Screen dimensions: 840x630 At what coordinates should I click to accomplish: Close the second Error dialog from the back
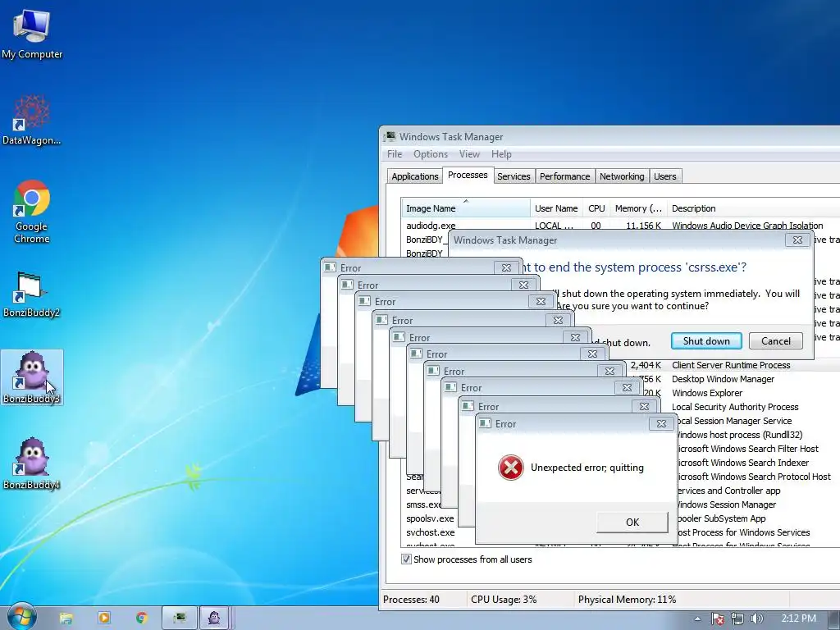(523, 285)
